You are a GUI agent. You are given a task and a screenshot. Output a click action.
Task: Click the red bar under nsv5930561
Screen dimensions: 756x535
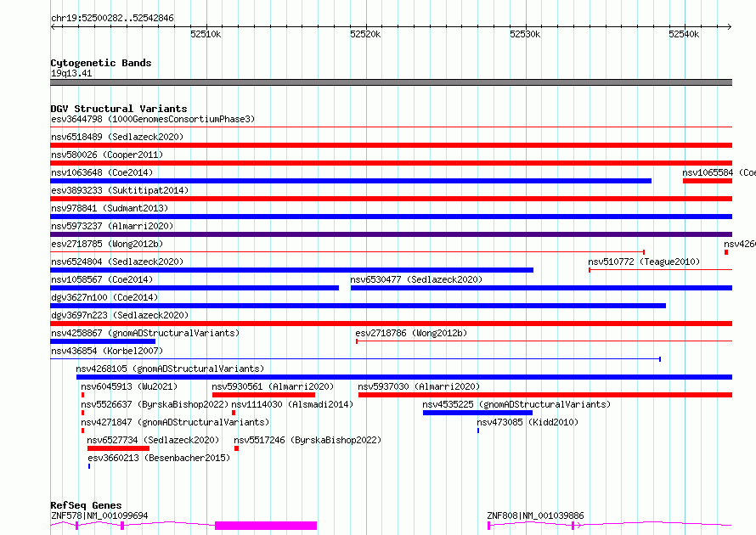pos(263,395)
